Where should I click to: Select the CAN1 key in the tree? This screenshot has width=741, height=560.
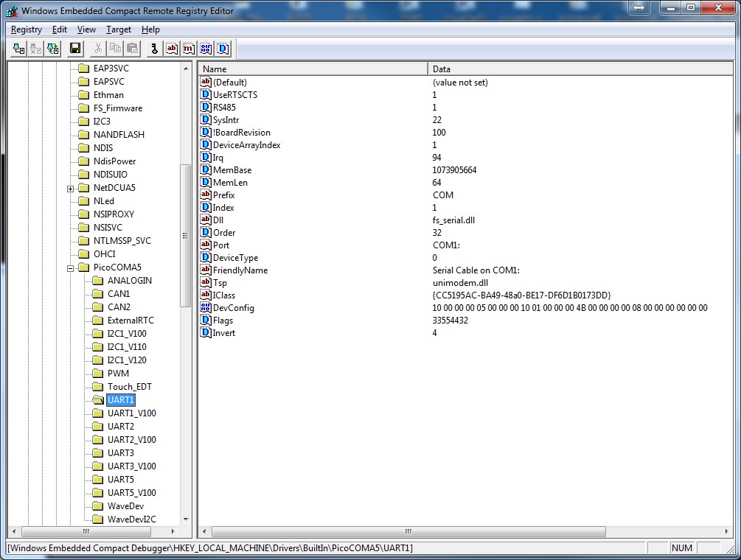point(119,294)
